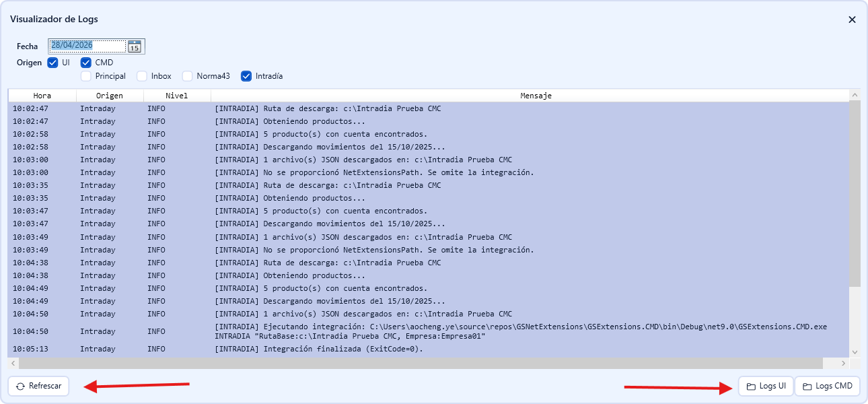Sort by the Nivel column header
This screenshot has width=868, height=404.
(177, 96)
